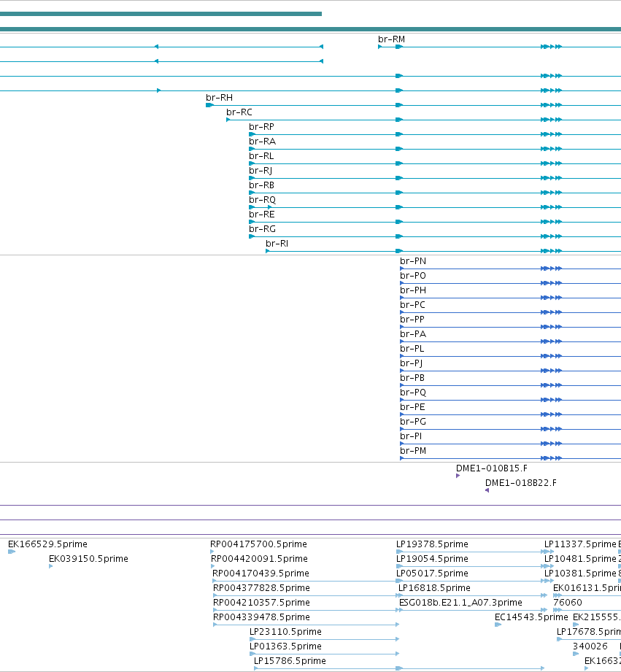Select the LP19378.5prime EST label

coord(433,544)
